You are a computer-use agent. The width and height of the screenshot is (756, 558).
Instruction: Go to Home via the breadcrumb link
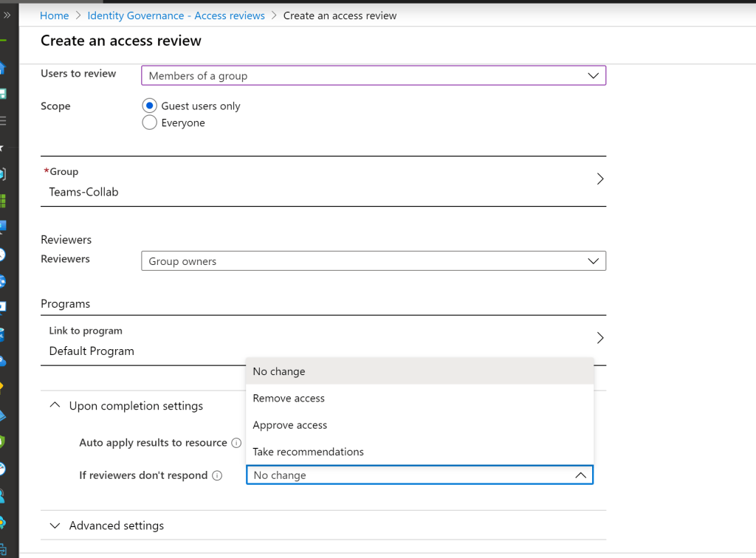point(55,15)
